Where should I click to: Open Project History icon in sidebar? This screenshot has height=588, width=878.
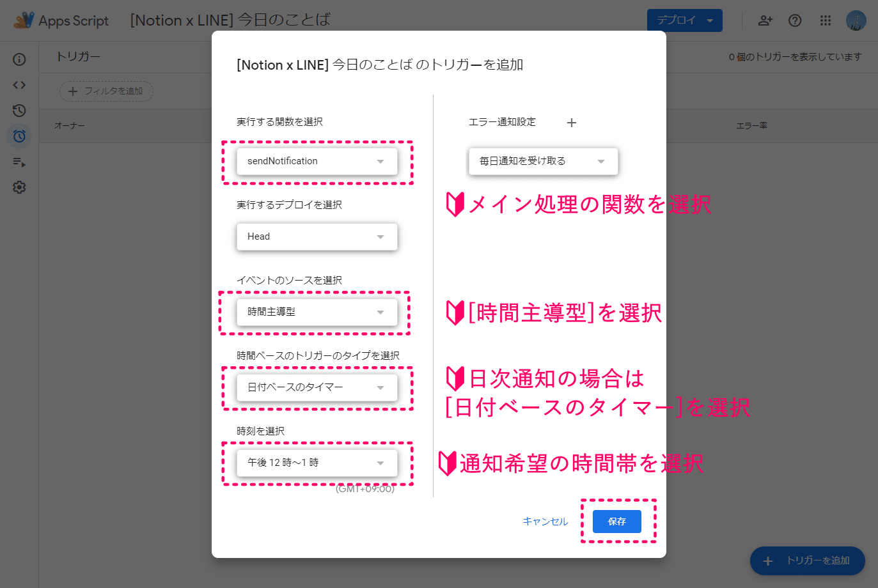point(19,111)
